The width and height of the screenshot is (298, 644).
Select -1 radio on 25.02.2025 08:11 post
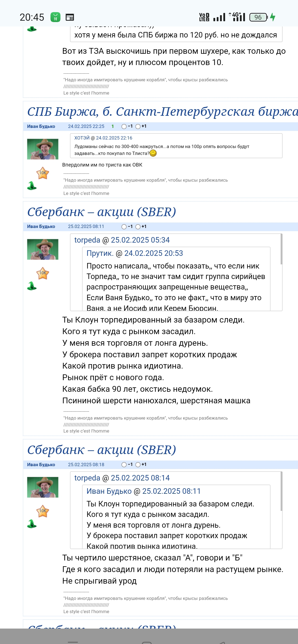click(x=124, y=227)
